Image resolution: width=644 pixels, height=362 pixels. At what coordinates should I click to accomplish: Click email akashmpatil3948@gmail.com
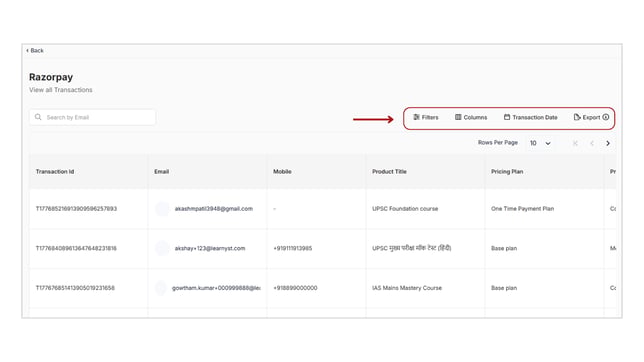[214, 209]
